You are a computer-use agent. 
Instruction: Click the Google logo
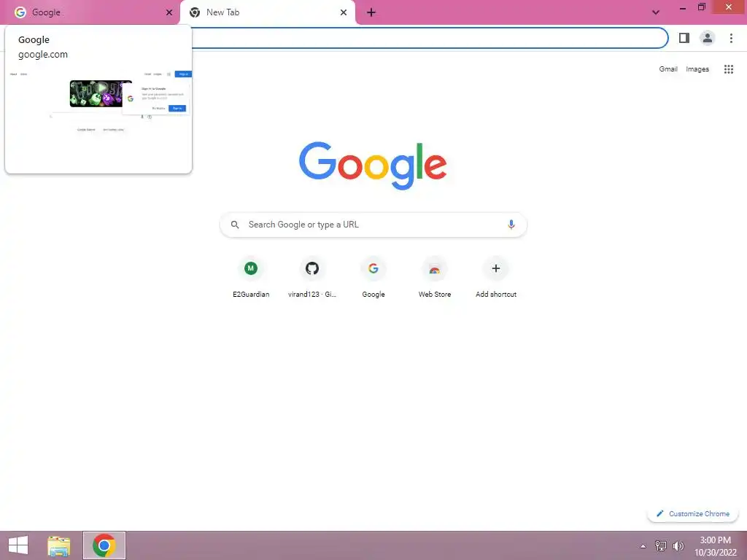[373, 166]
